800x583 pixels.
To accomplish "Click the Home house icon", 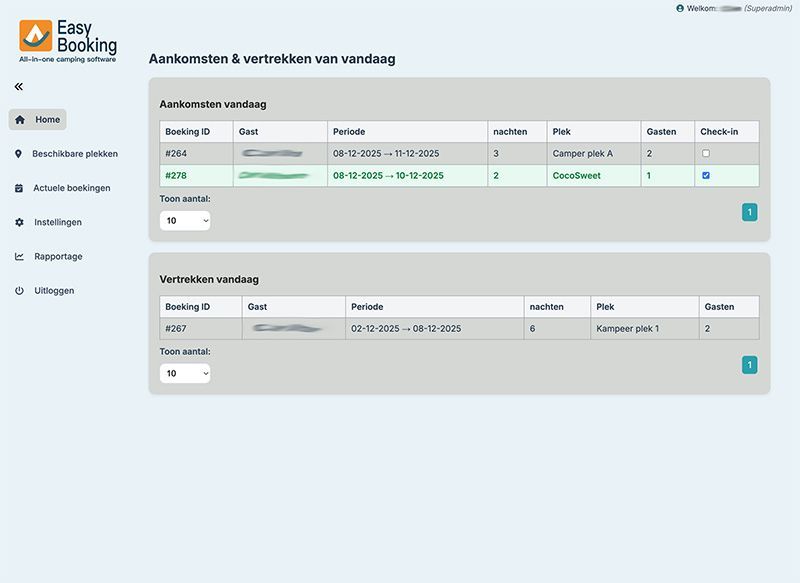I will coord(20,120).
